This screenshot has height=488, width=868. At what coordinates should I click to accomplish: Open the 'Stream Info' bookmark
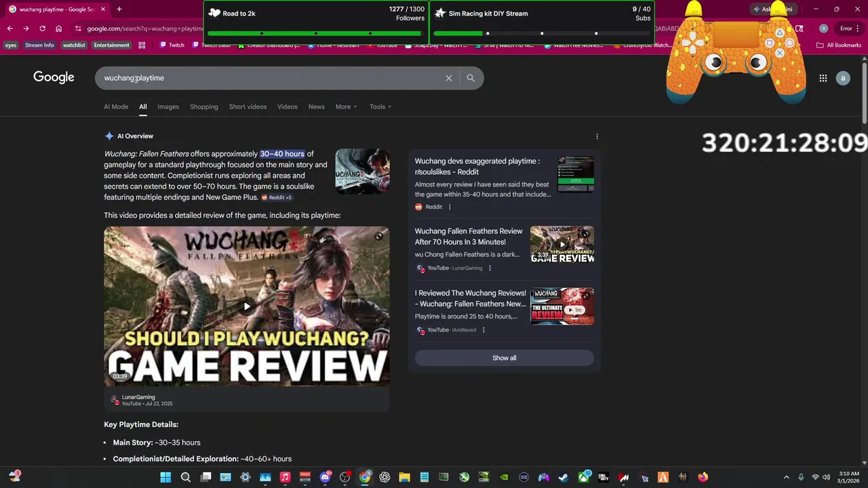tap(39, 45)
